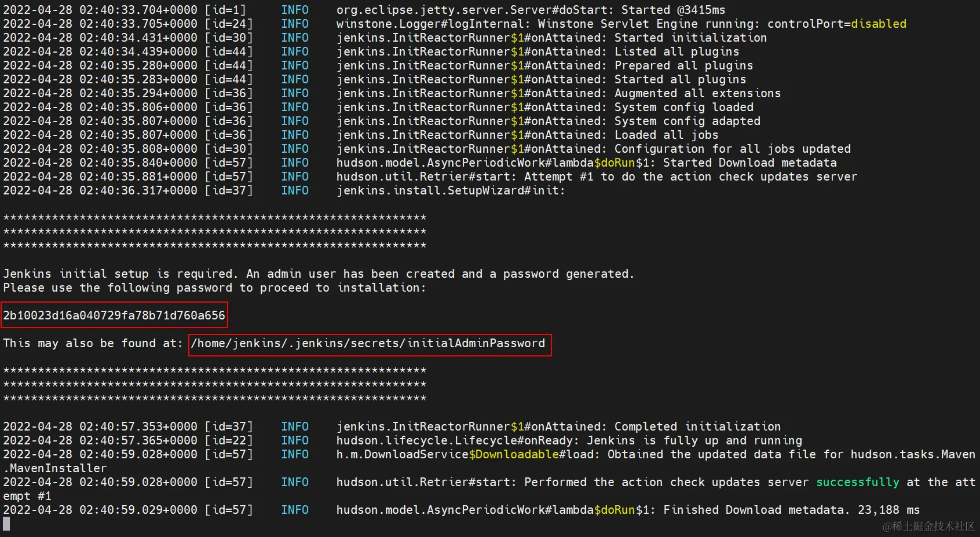Viewport: 980px width, 537px height.
Task: Click the '.MavenInstaller' wrapped line
Action: coord(55,468)
